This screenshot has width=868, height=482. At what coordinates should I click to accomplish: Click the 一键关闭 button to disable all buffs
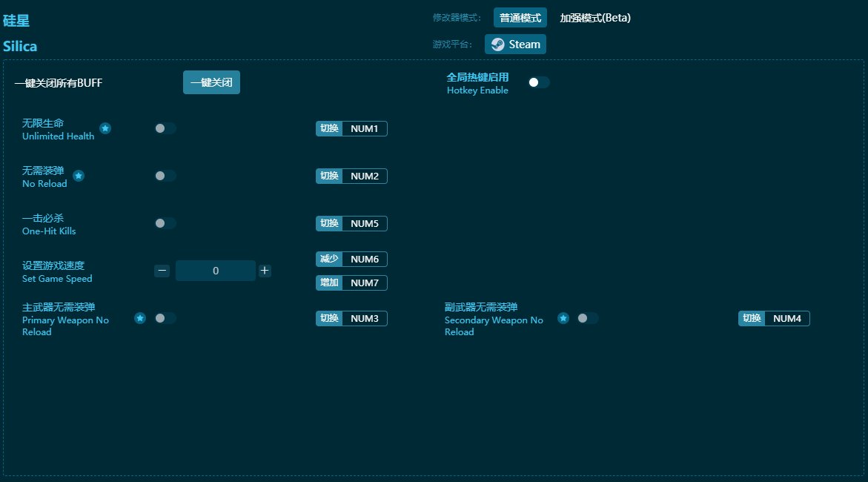(211, 82)
